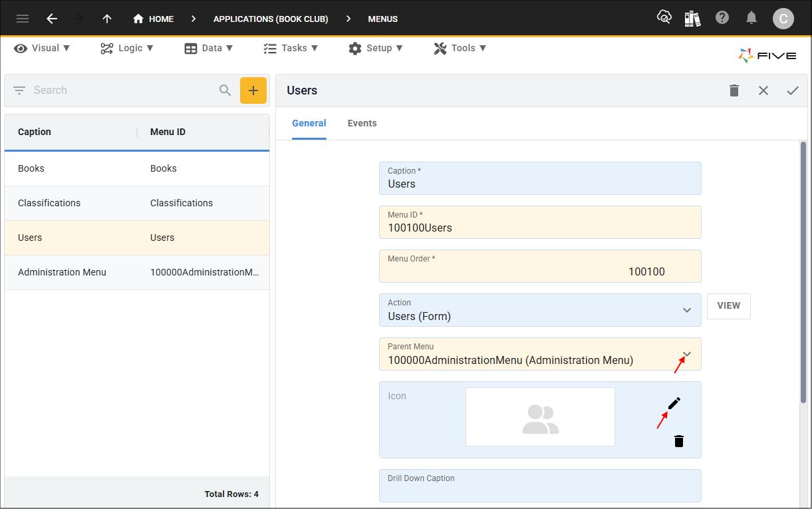Expand the Action dropdown
The width and height of the screenshot is (812, 509).
pos(687,310)
